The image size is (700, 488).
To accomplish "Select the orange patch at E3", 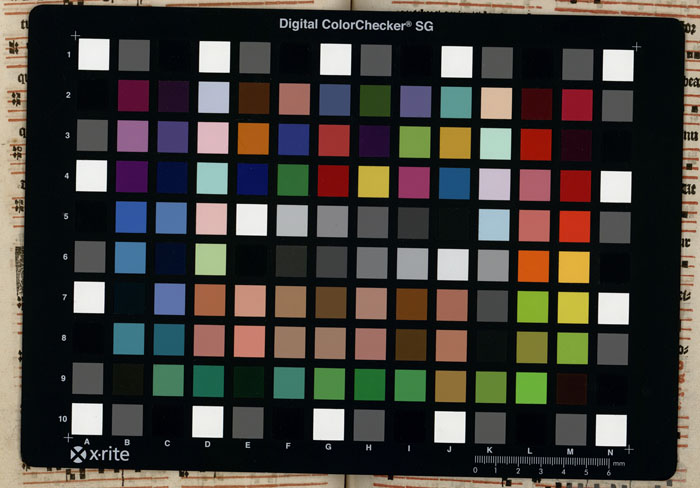I will (x=254, y=139).
